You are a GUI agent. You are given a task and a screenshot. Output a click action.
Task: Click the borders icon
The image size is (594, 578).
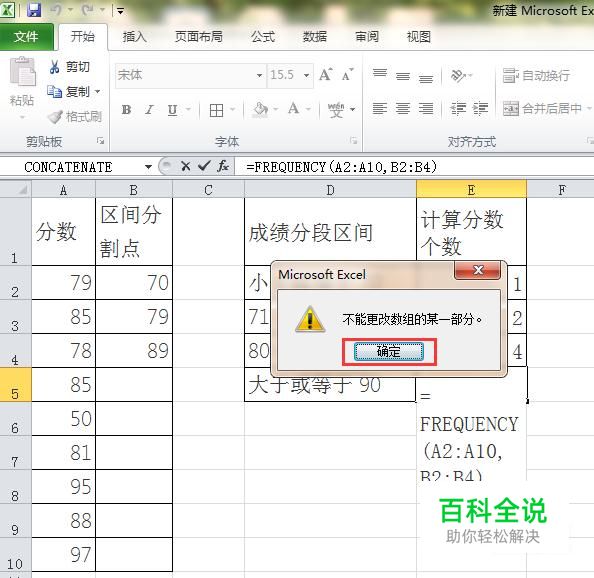[x=216, y=110]
